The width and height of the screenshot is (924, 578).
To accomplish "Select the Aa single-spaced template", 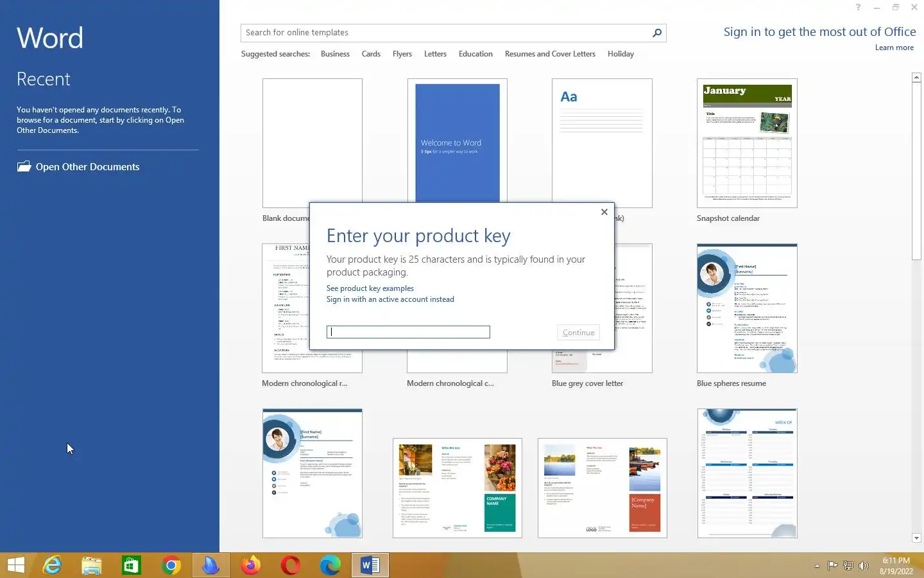I will pos(602,140).
